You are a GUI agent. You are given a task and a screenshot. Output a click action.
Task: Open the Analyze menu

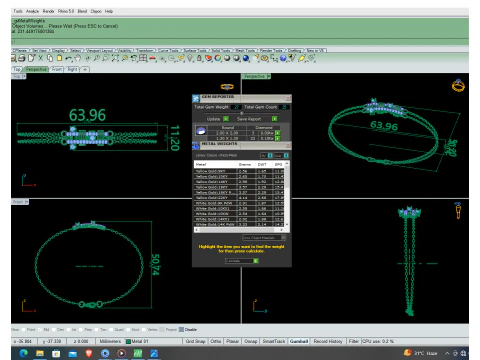pyautogui.click(x=32, y=11)
